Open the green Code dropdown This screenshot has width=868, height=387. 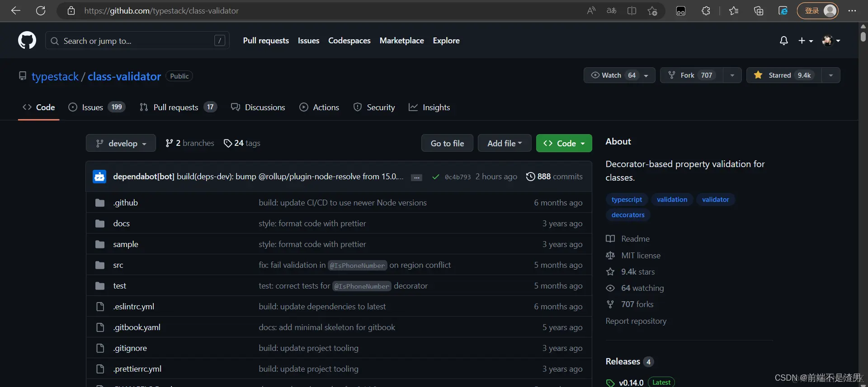(564, 143)
